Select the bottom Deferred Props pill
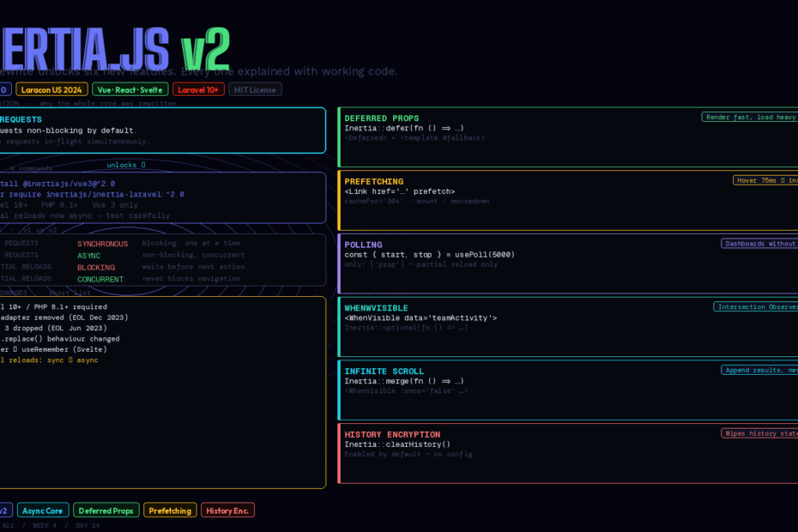Image resolution: width=798 pixels, height=532 pixels. click(x=106, y=511)
